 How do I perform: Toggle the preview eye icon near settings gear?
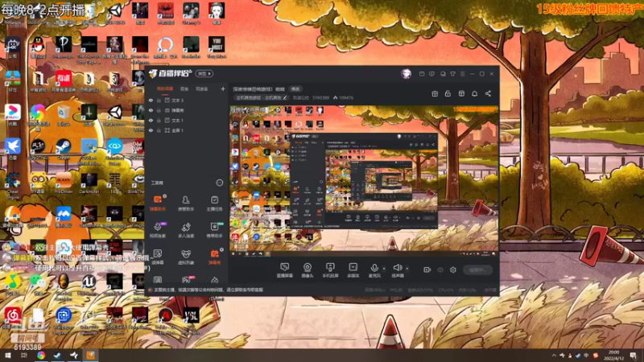(440, 269)
